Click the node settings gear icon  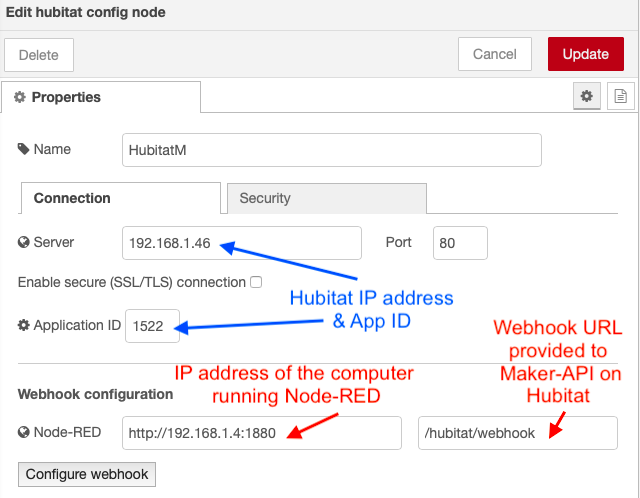(587, 96)
